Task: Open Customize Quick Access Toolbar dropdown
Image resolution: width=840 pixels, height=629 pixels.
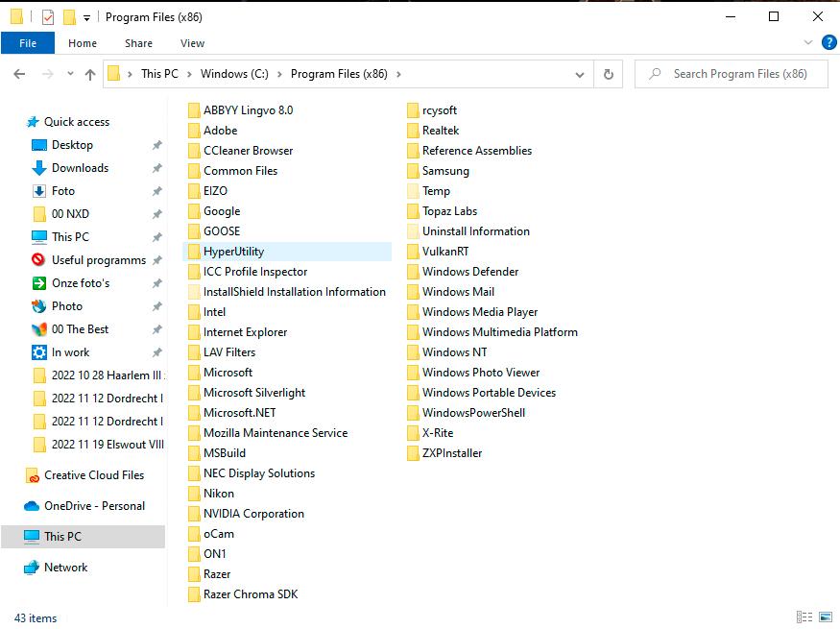Action: tap(86, 18)
